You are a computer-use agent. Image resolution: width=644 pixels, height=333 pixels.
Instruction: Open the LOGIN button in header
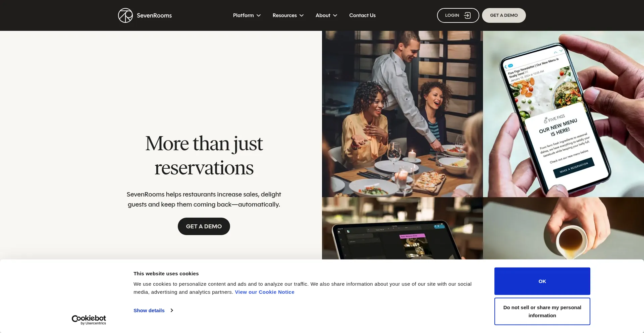458,15
